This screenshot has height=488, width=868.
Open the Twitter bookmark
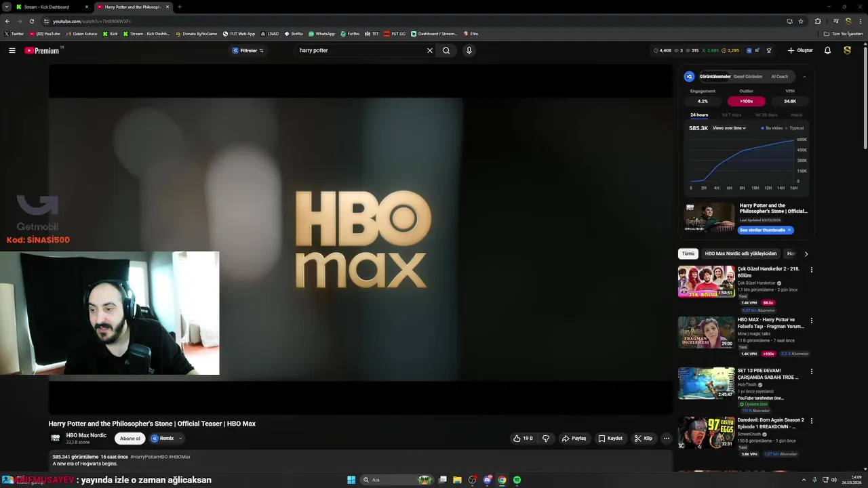click(14, 34)
